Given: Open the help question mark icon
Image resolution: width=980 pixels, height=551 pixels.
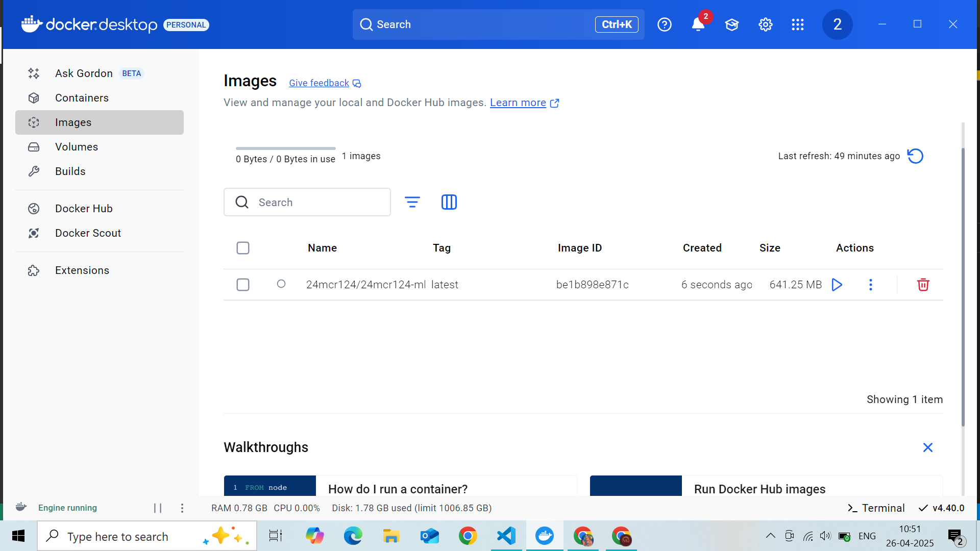Looking at the screenshot, I should (665, 24).
